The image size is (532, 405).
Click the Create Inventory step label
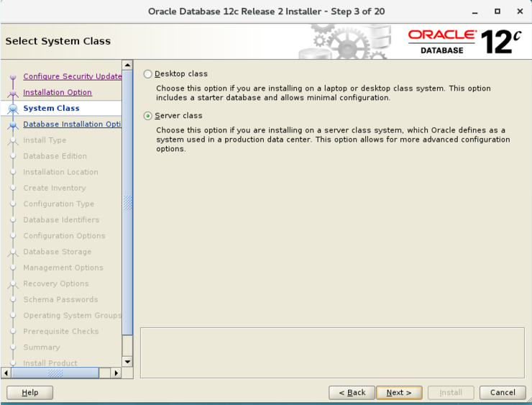coord(55,188)
